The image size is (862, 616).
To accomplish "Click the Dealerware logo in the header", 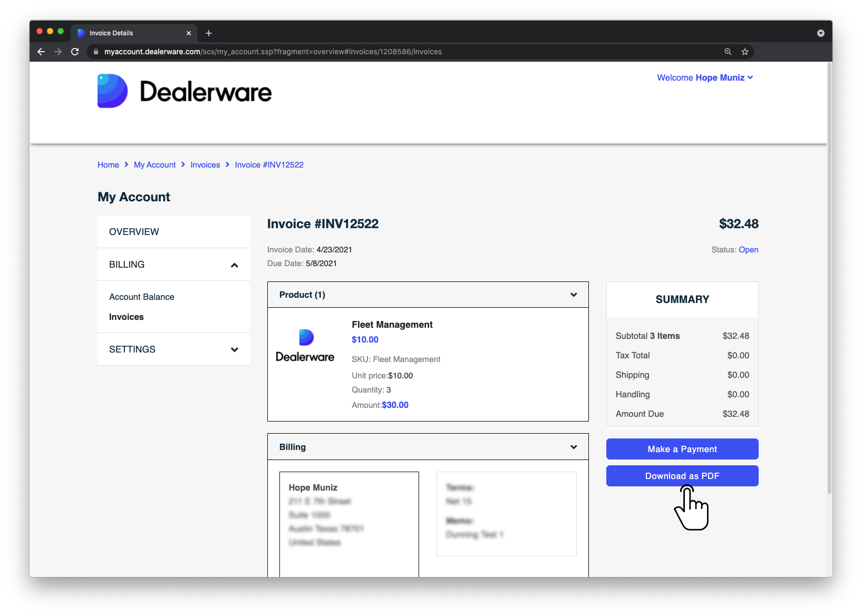I will (184, 91).
